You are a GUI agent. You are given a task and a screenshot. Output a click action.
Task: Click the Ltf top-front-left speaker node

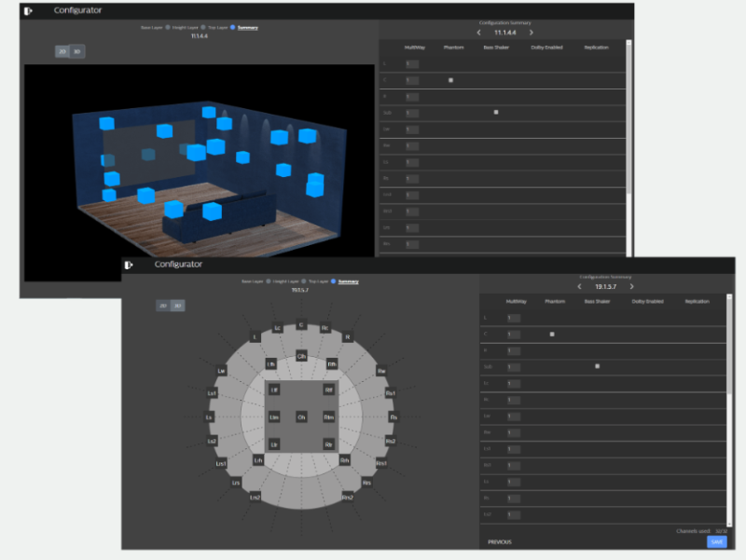click(274, 389)
